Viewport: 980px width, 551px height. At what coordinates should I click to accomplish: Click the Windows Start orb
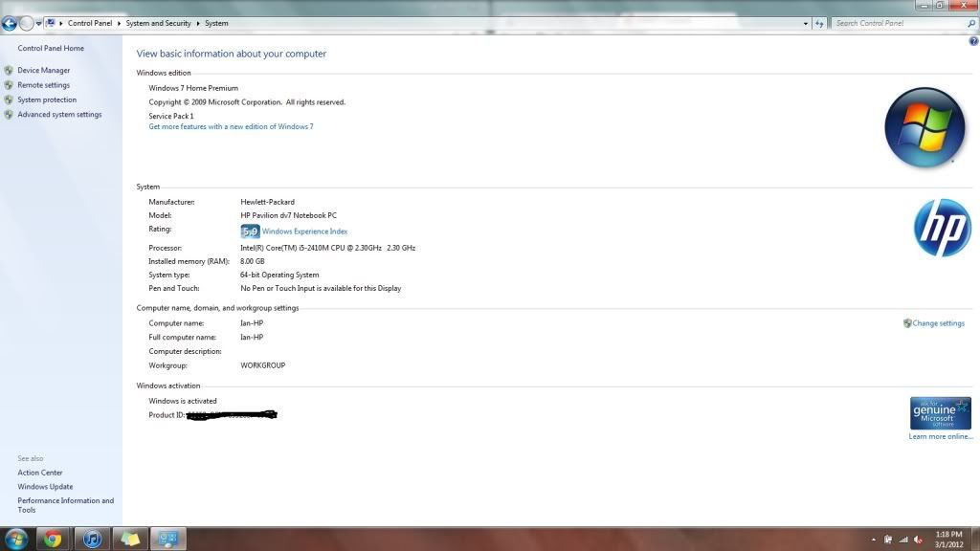tap(15, 538)
